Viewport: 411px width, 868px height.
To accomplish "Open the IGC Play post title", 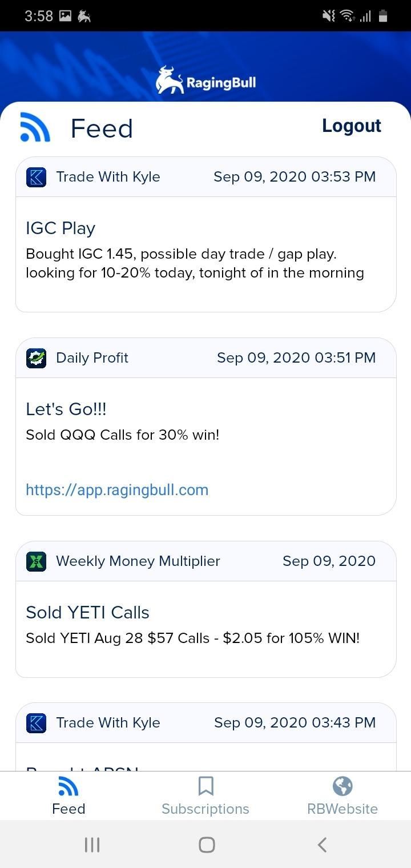I will point(61,228).
